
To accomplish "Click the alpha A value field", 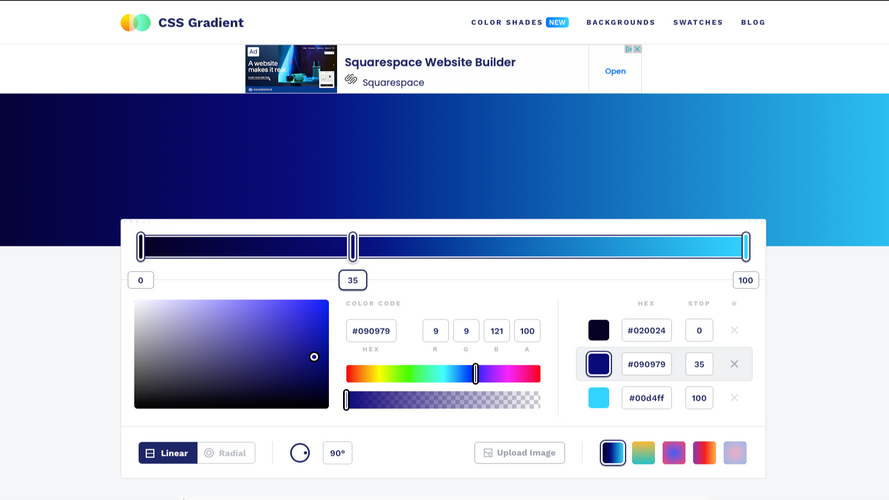I will 527,331.
